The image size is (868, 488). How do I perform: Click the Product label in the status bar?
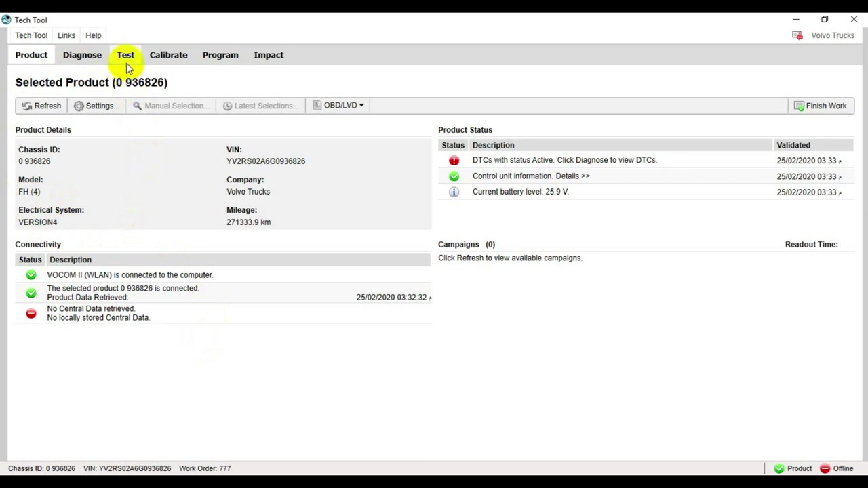(x=800, y=468)
